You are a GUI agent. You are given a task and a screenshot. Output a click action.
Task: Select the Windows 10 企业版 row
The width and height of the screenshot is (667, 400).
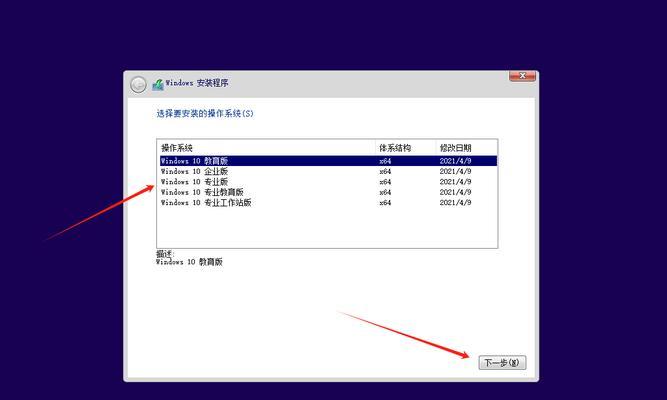coord(328,171)
